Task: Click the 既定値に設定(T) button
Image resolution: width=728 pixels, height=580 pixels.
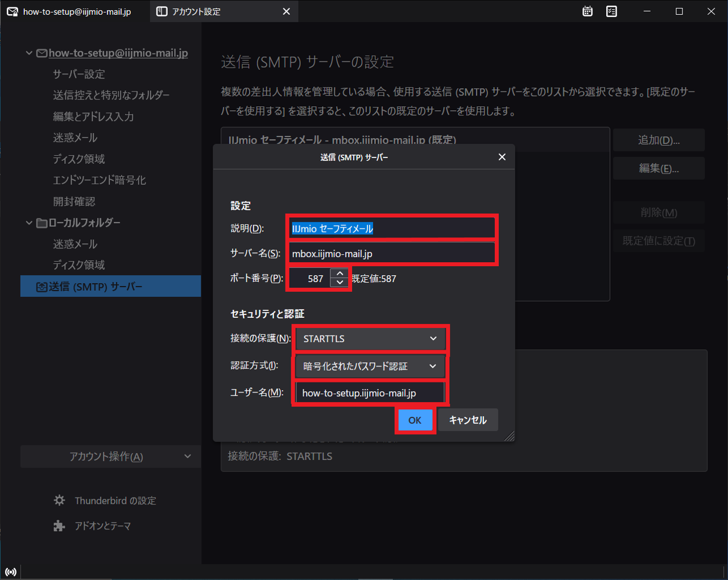Action: [x=659, y=241]
